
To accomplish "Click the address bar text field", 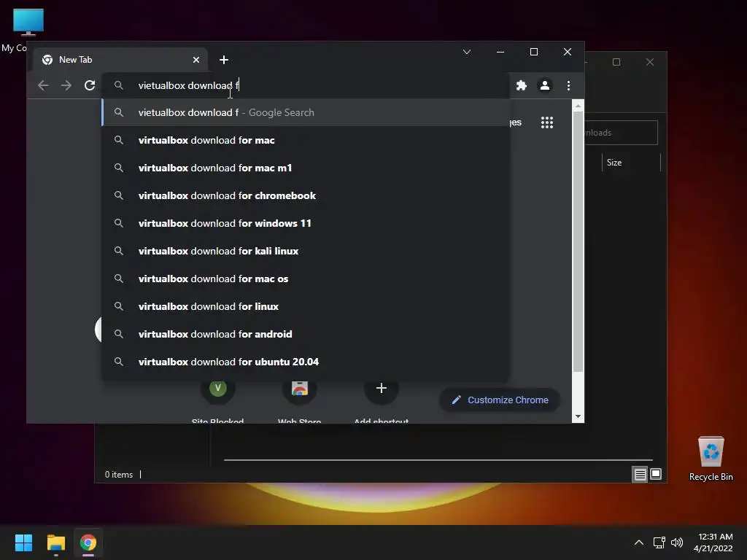I will click(x=305, y=85).
